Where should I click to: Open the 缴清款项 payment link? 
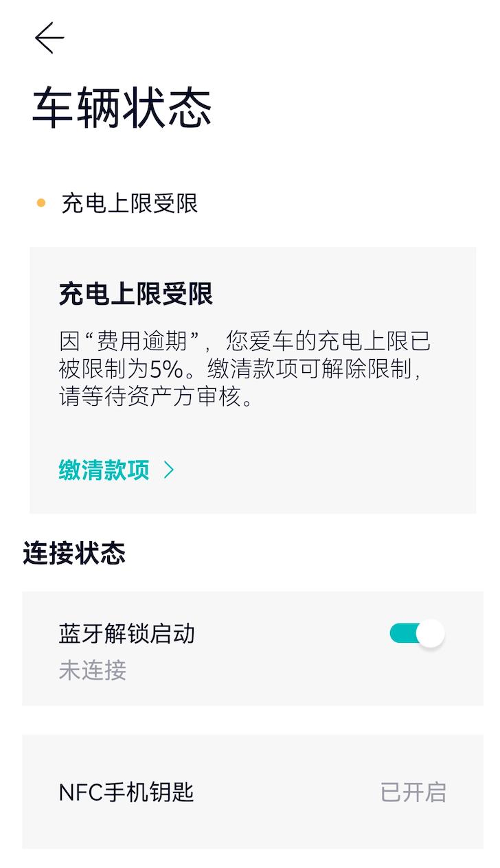coord(104,470)
